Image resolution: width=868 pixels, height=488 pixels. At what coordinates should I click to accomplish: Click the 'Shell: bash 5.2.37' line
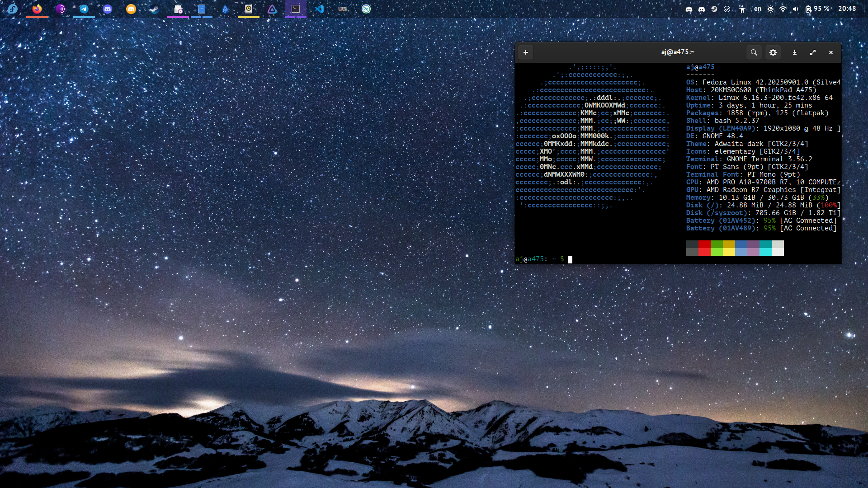(722, 121)
